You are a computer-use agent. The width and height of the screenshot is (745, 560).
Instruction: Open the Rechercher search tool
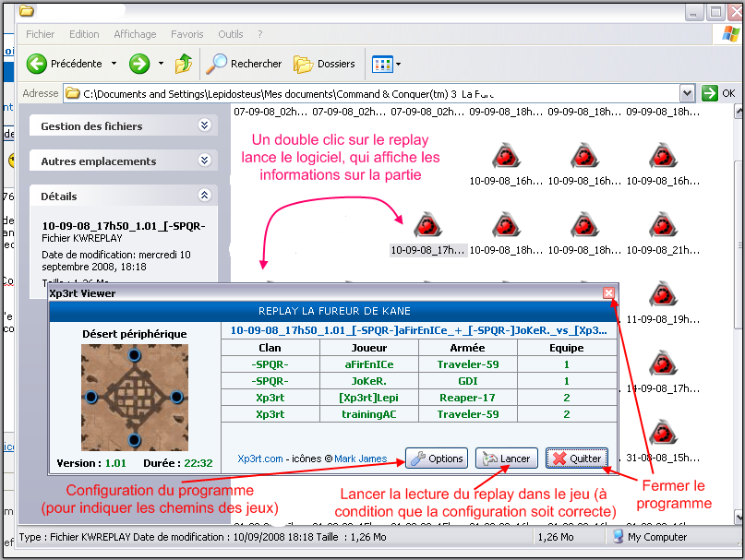tap(244, 64)
